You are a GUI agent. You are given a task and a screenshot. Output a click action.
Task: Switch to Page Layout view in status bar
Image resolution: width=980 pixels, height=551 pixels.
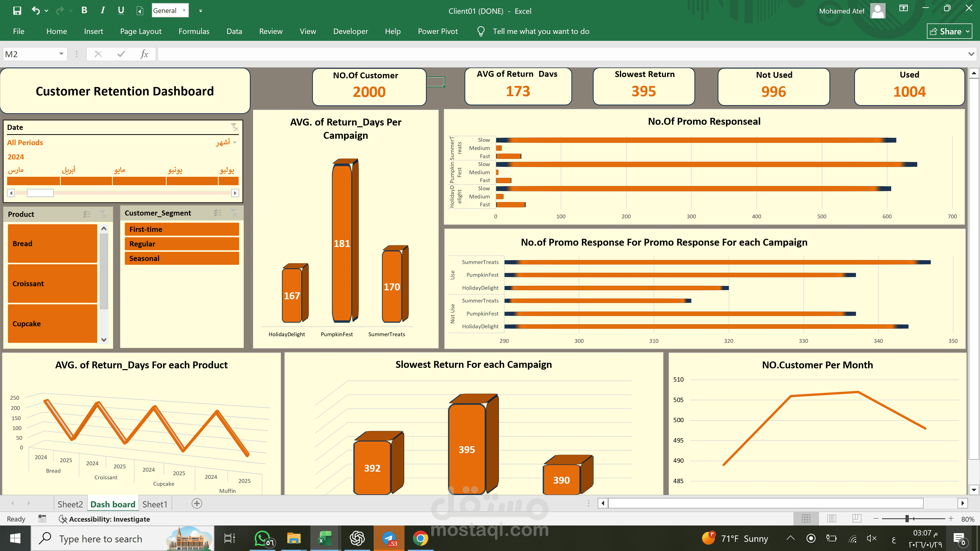tap(832, 518)
